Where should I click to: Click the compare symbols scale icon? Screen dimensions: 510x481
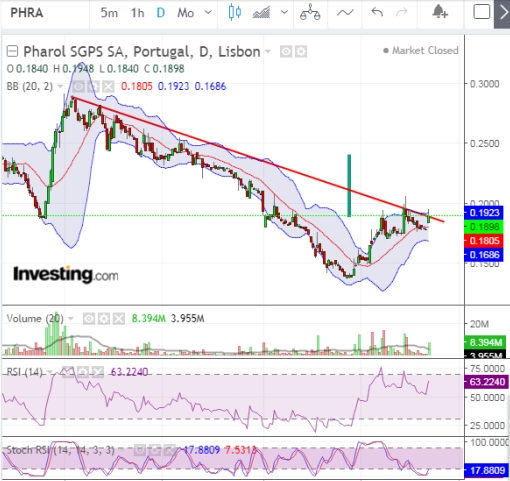click(x=310, y=13)
